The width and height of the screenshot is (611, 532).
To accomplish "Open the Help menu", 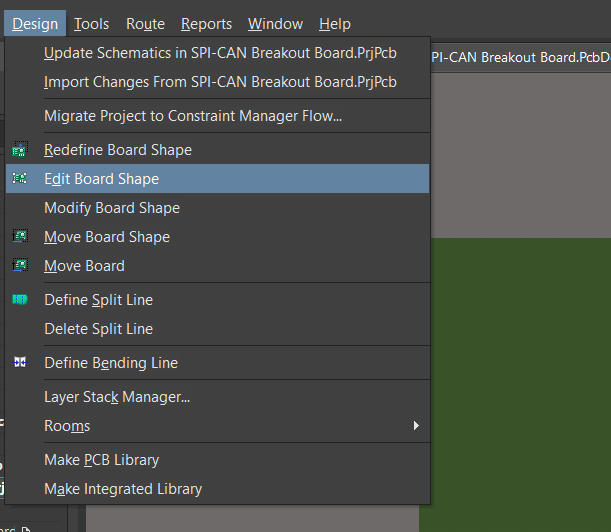I will (335, 24).
